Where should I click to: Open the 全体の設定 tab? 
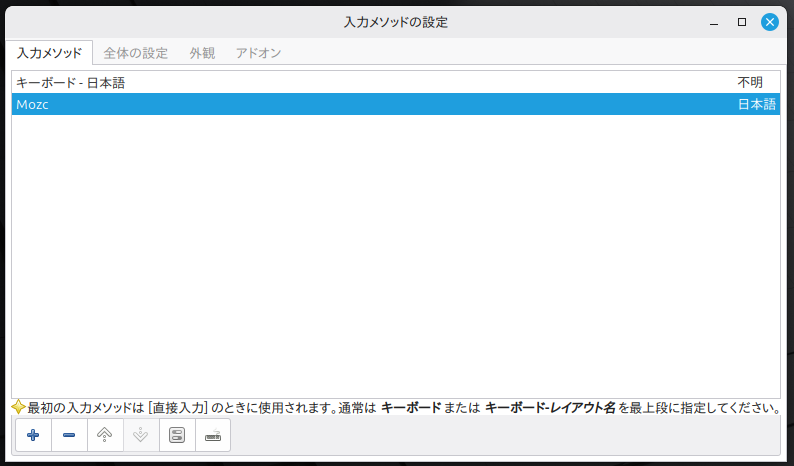(136, 53)
